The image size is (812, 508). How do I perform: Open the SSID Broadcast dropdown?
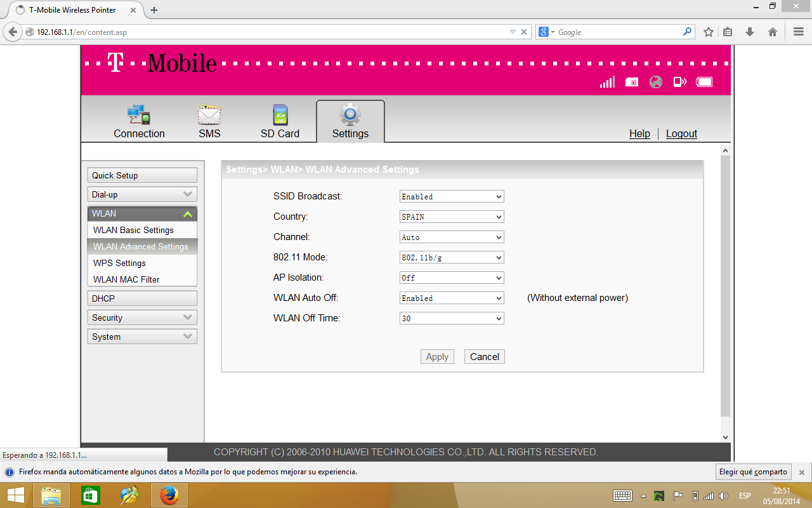[x=452, y=197]
